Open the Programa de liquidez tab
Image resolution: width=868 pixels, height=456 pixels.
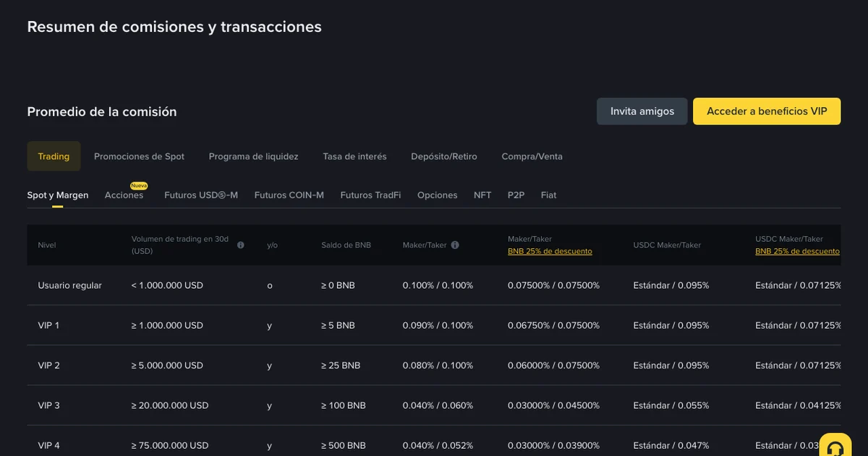[x=253, y=156]
